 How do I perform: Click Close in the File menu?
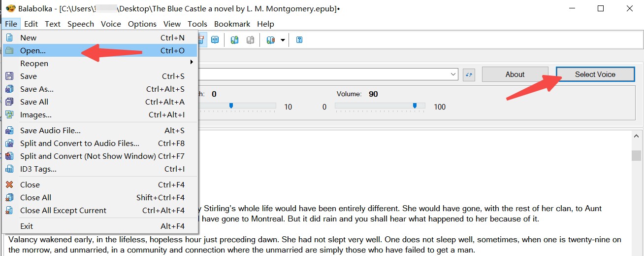point(100,184)
